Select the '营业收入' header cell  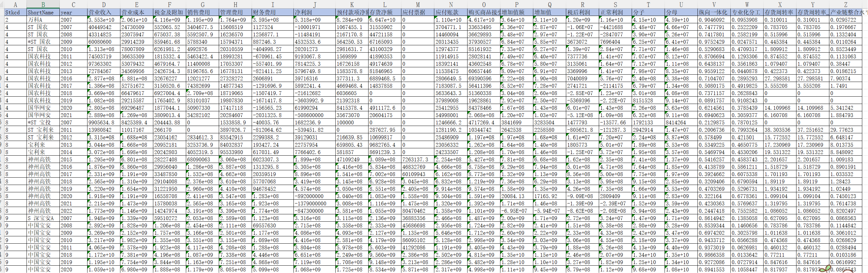(104, 12)
